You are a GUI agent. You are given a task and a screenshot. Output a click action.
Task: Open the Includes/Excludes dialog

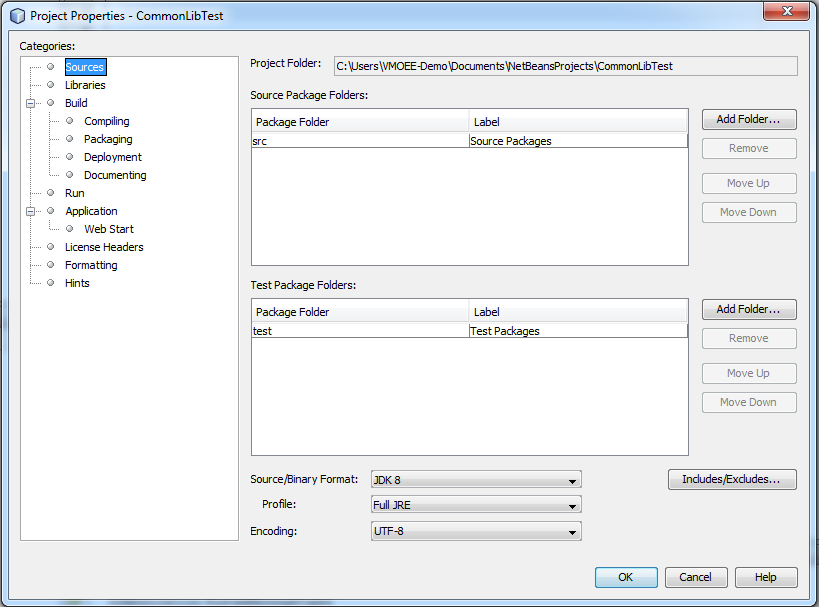point(732,480)
